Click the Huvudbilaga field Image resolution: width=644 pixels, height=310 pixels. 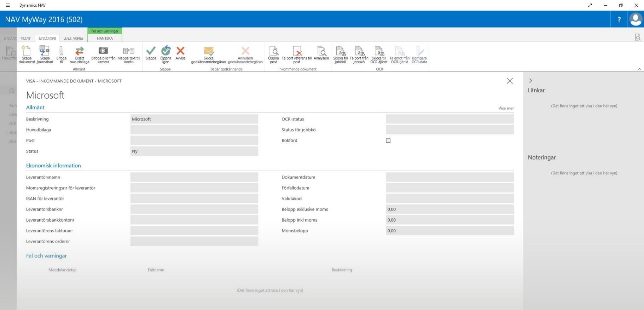(x=194, y=130)
